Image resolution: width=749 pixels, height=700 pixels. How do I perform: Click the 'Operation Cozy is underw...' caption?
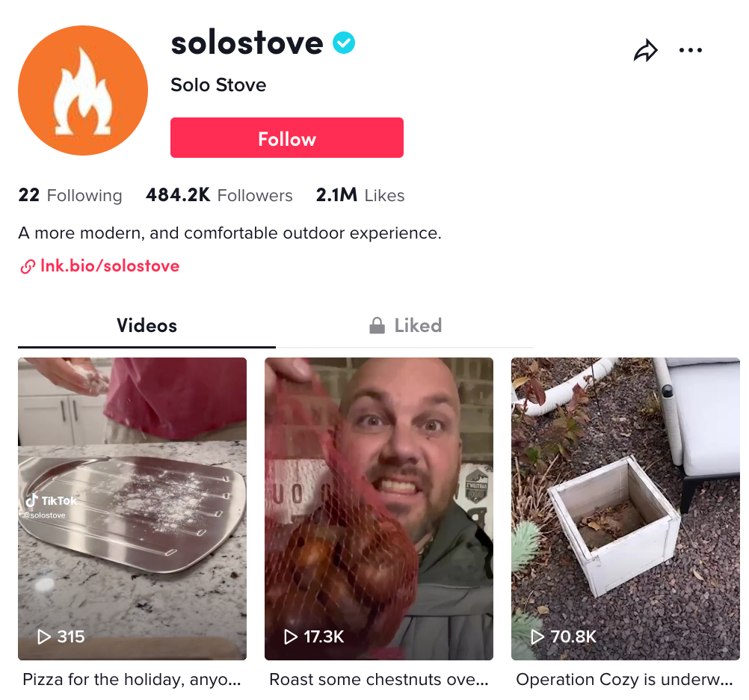625,680
